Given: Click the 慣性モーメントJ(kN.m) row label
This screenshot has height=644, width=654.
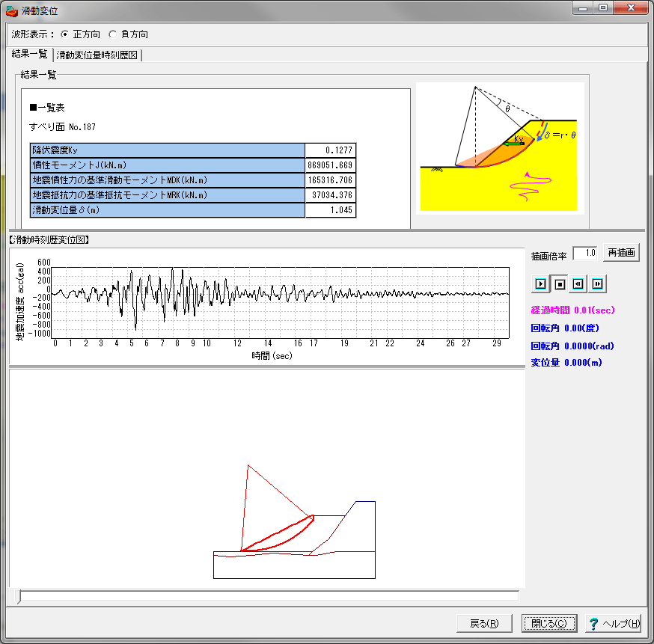Looking at the screenshot, I should pos(168,165).
